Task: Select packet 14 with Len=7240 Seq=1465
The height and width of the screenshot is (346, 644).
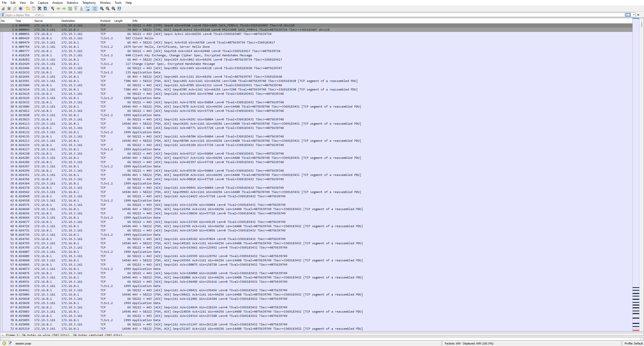Action: coord(316,81)
